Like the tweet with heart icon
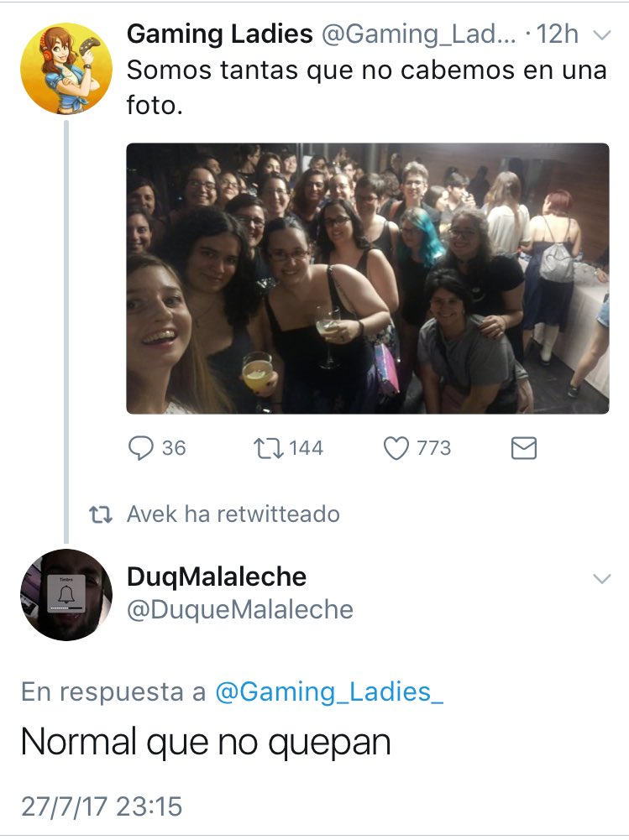 point(396,448)
